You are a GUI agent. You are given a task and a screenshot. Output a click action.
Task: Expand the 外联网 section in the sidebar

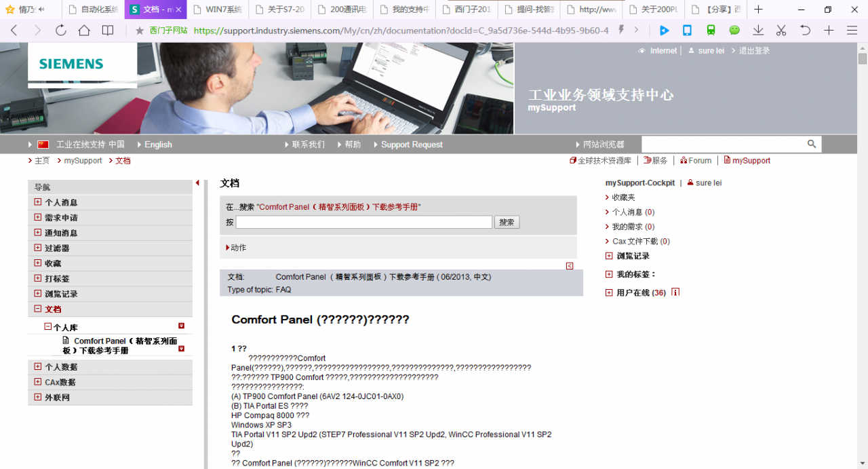pos(38,397)
